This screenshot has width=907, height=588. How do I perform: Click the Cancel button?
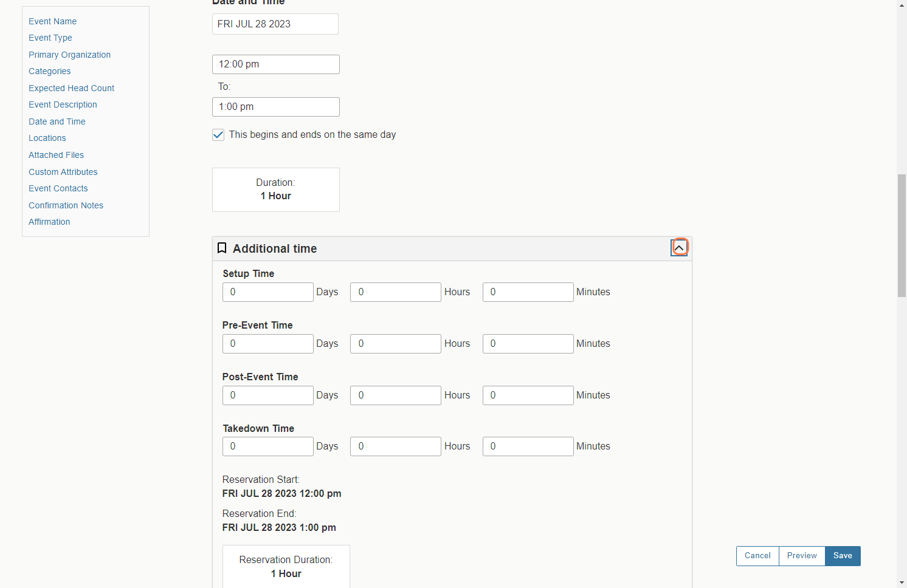(757, 556)
